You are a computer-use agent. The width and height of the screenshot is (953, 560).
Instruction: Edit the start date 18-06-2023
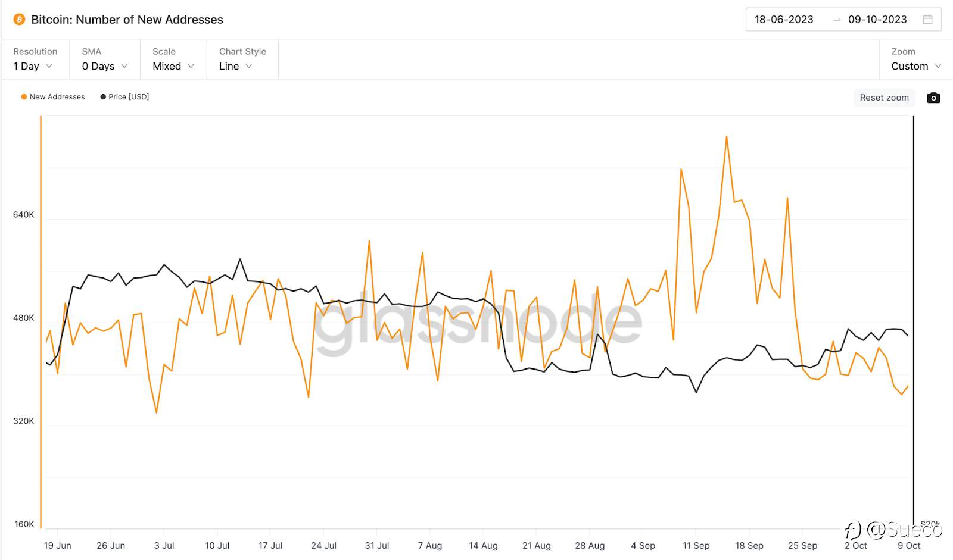(784, 20)
